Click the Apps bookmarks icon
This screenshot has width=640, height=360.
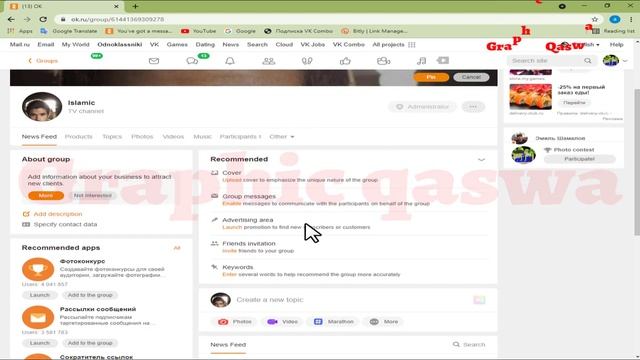11,31
